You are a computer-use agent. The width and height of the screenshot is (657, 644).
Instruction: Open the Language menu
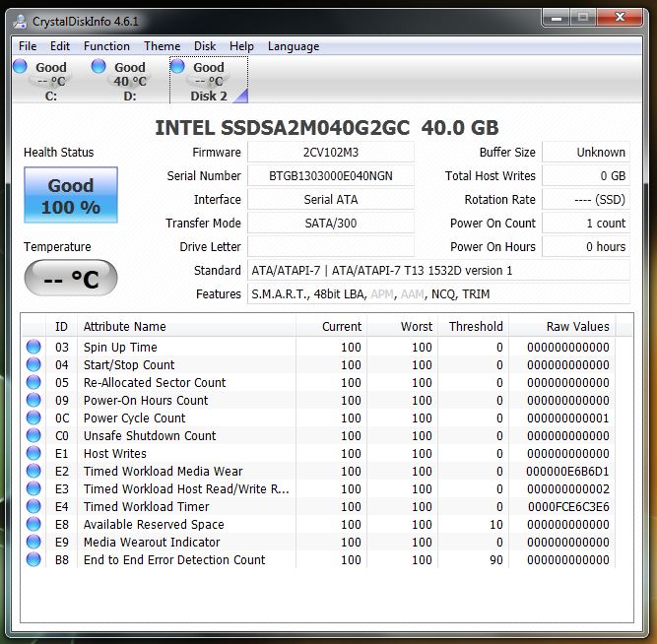294,46
